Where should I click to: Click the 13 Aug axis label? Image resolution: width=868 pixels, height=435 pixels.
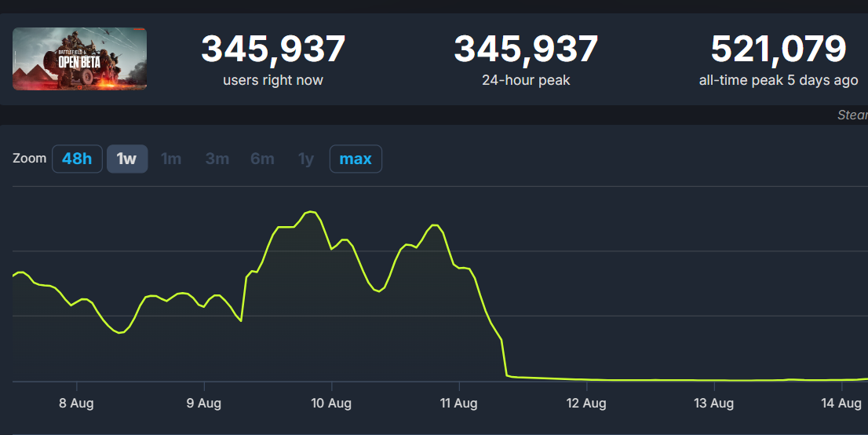pyautogui.click(x=713, y=403)
